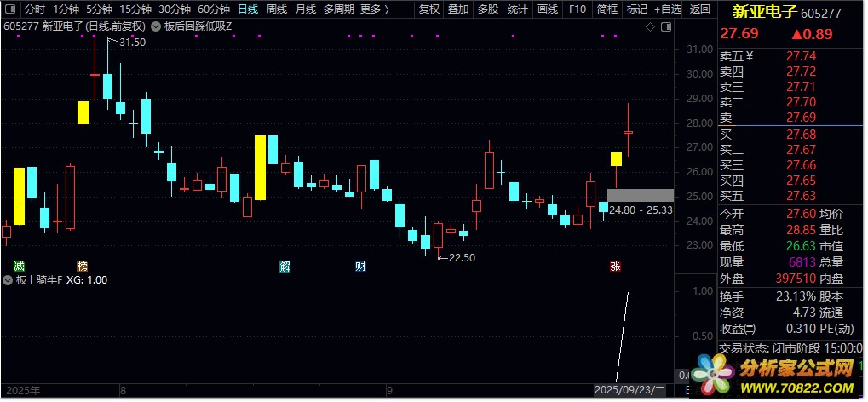Click the diamond icon above price axis
The width and height of the screenshot is (868, 402).
tap(651, 26)
